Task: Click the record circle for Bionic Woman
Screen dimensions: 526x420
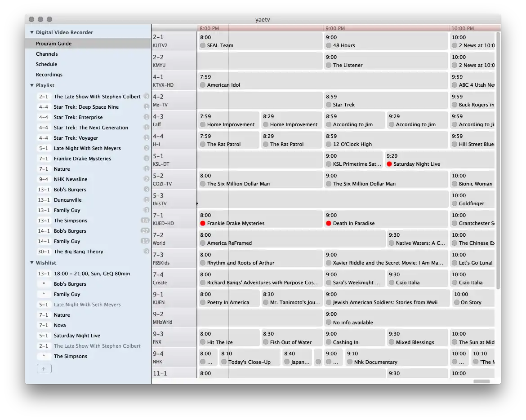Action: tap(454, 184)
